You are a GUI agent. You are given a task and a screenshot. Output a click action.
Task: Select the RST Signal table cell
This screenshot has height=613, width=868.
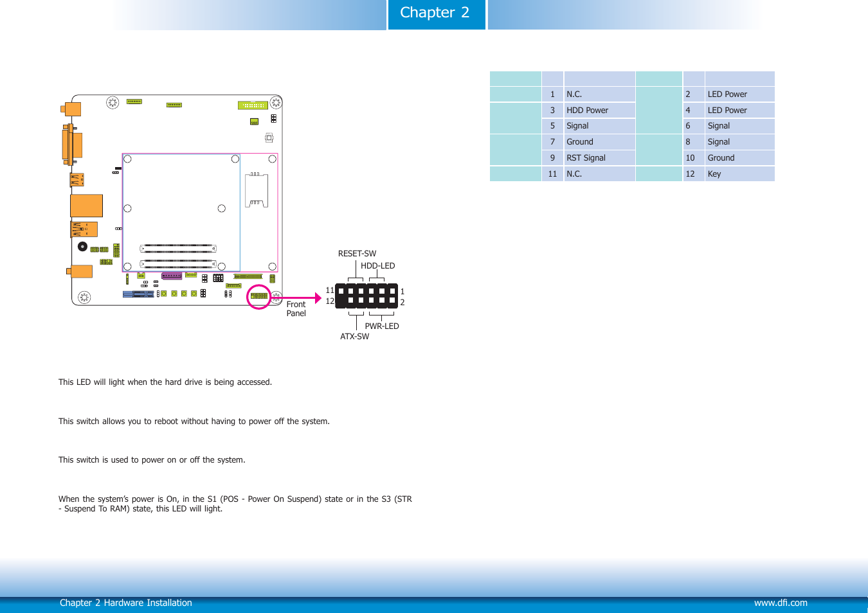599,158
